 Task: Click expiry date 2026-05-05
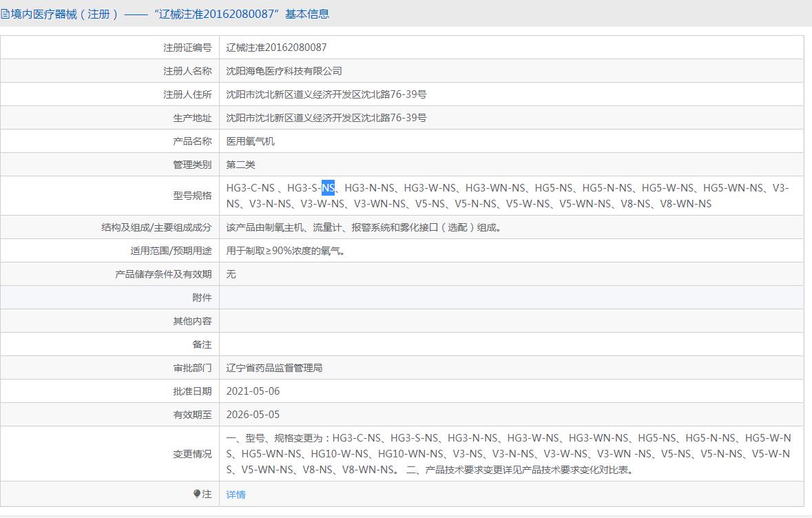click(x=253, y=415)
